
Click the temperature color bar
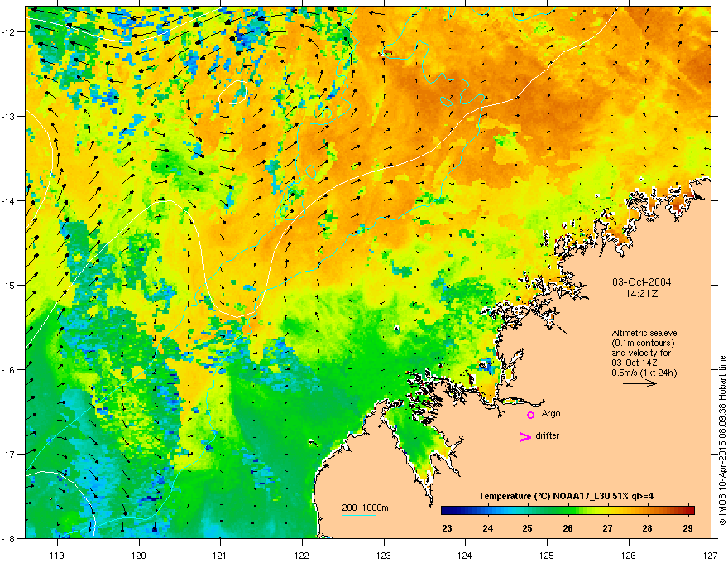pyautogui.click(x=568, y=510)
